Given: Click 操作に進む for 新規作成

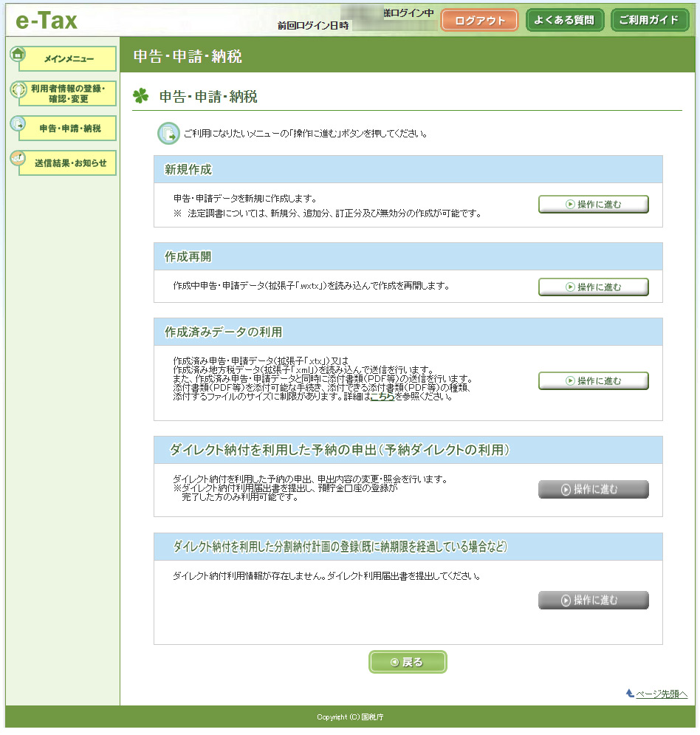Looking at the screenshot, I should (593, 205).
